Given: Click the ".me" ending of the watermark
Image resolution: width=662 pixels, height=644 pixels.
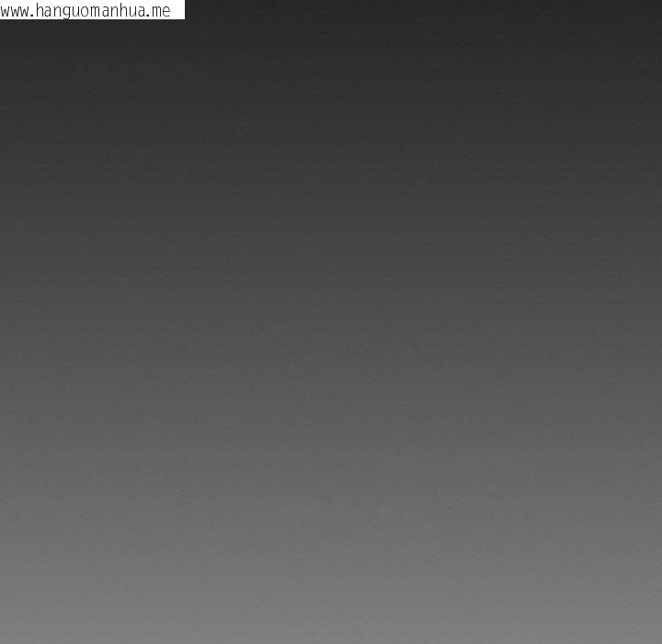Looking at the screenshot, I should pyautogui.click(x=160, y=11).
